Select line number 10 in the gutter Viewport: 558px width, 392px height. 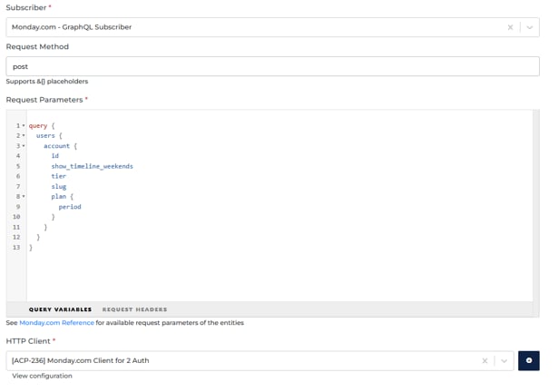(x=16, y=217)
